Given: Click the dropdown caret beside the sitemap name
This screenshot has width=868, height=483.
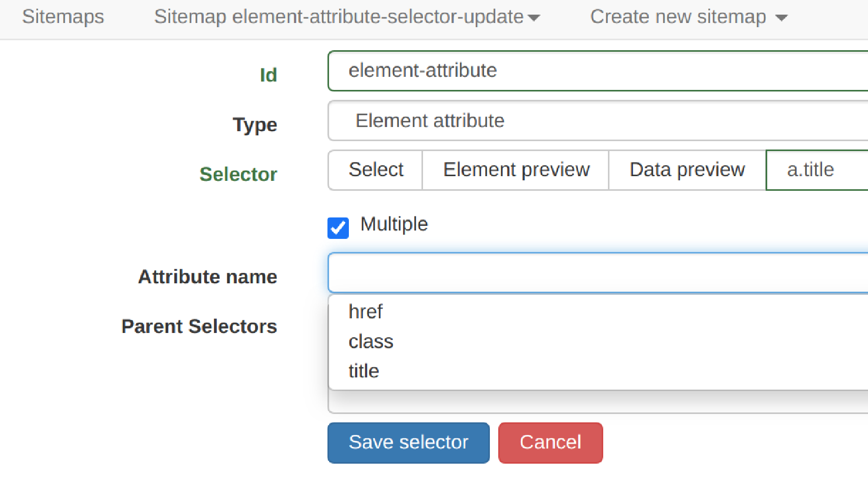Looking at the screenshot, I should pos(534,17).
